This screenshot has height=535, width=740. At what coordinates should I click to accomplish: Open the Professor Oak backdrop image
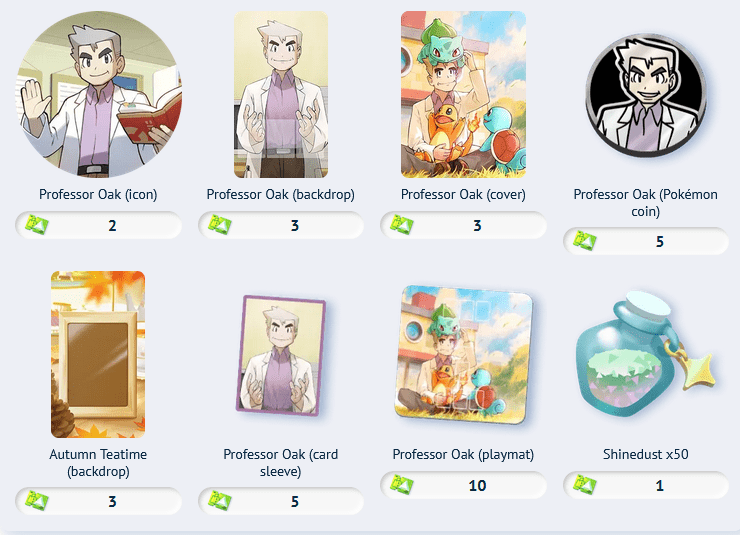(281, 94)
